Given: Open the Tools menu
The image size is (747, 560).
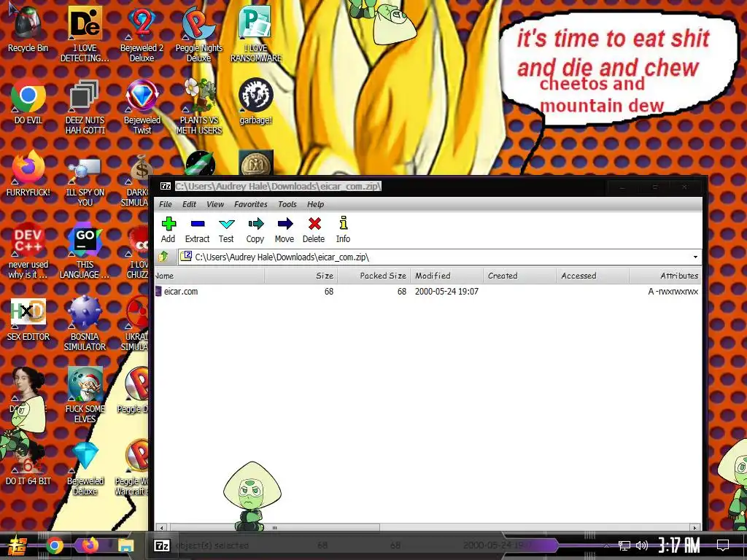Looking at the screenshot, I should [287, 204].
